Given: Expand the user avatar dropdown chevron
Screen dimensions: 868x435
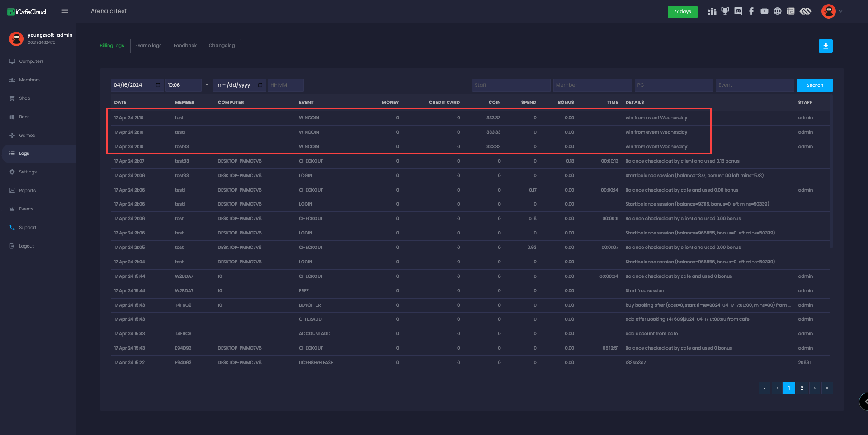Looking at the screenshot, I should [840, 11].
